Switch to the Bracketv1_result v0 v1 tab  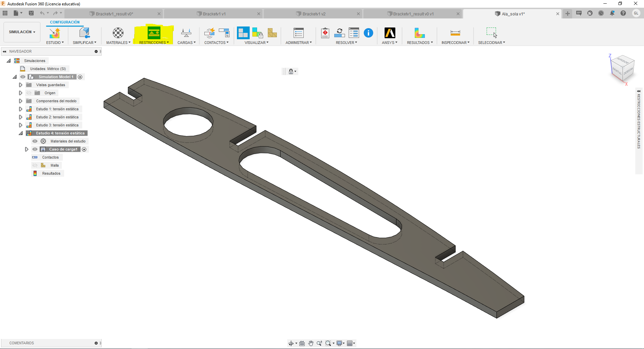pyautogui.click(x=413, y=14)
